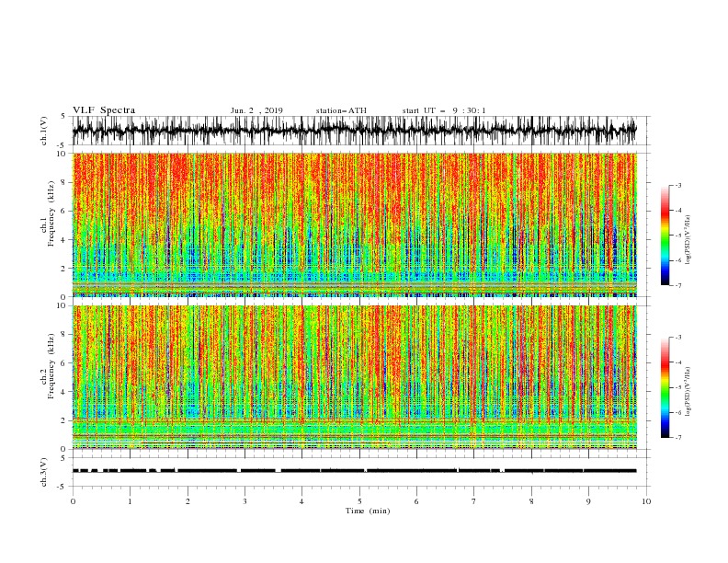Click time axis tick label "10"

point(646,501)
